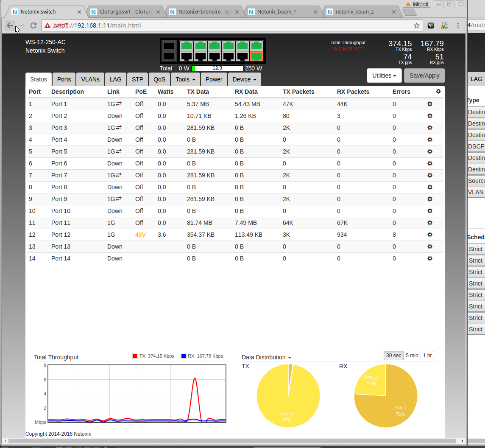Open settings gear for Port 12 row
The width and height of the screenshot is (485, 448).
tap(429, 235)
